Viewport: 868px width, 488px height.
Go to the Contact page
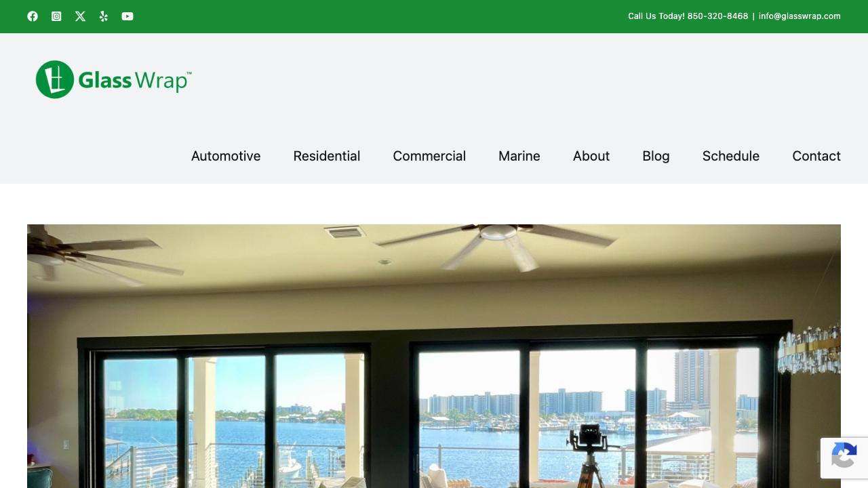(816, 156)
